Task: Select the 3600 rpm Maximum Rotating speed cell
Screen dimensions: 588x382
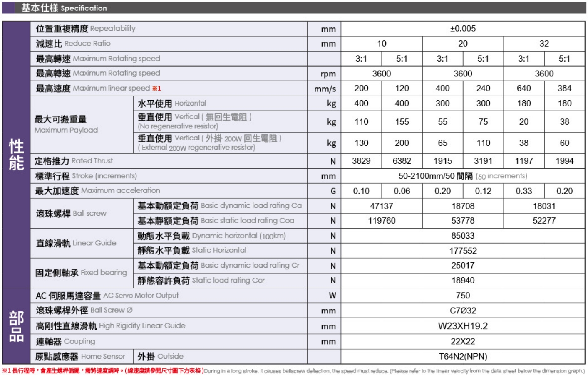Action: coord(382,73)
